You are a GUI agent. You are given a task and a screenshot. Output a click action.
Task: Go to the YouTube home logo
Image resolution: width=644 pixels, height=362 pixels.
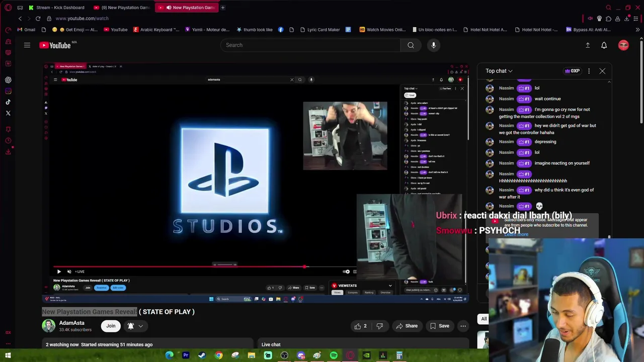(x=55, y=45)
